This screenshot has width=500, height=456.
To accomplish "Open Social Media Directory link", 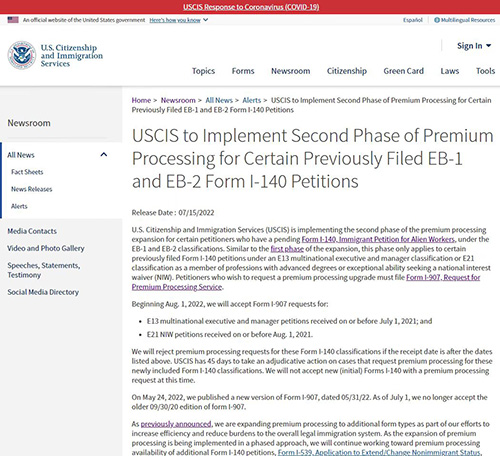I will pyautogui.click(x=43, y=292).
